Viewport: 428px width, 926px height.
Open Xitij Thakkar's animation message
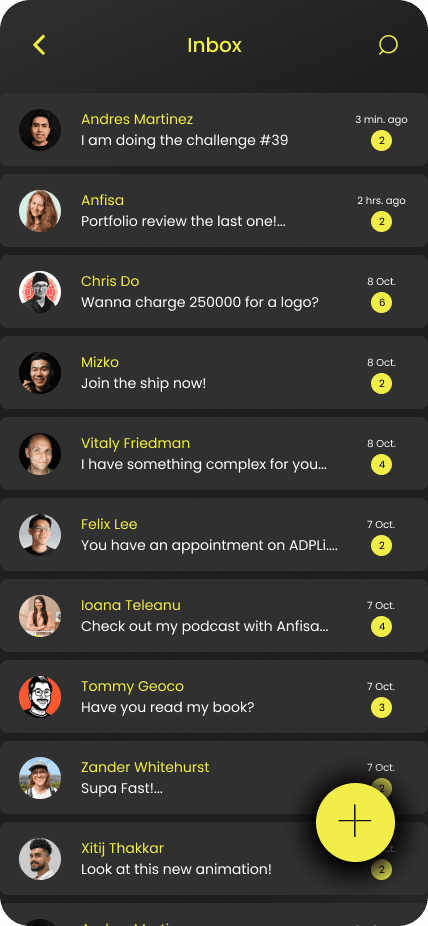point(177,869)
